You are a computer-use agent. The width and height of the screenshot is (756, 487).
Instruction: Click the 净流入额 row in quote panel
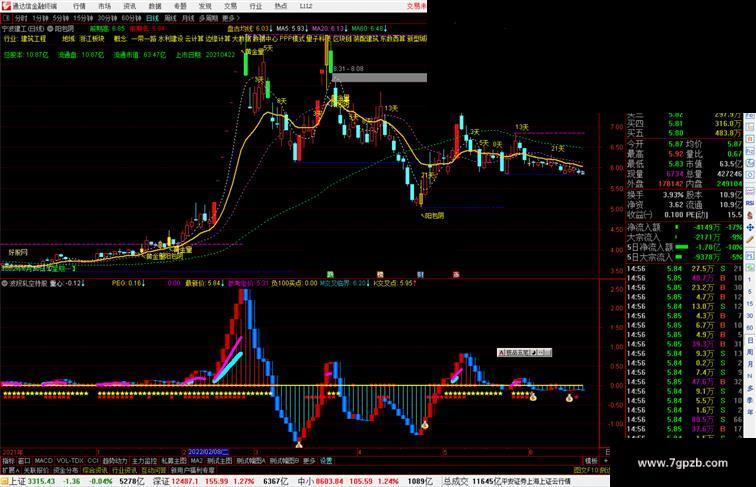(x=684, y=227)
